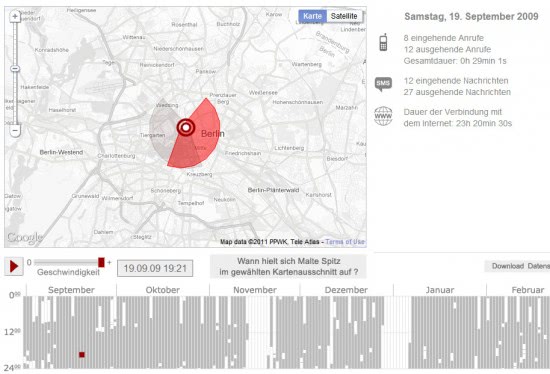Click the Pankow label on the map
This screenshot has height=374, width=550.
(x=206, y=72)
